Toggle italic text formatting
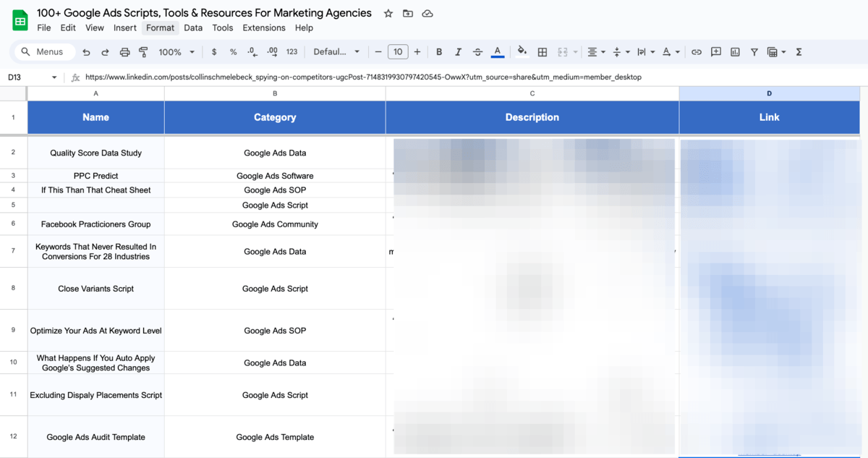Image resolution: width=868 pixels, height=458 pixels. tap(458, 52)
